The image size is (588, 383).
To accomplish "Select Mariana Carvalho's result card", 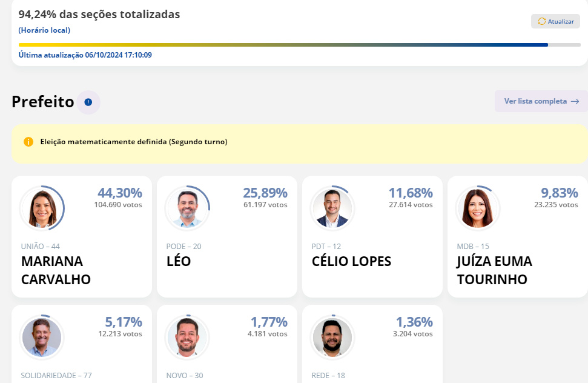I will (x=82, y=236).
